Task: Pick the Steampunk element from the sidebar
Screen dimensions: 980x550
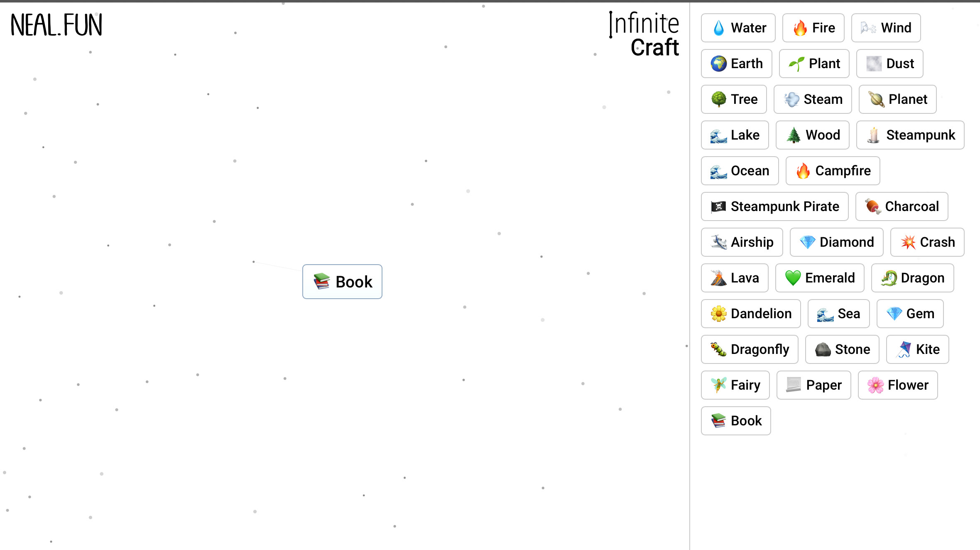Action: coord(910,135)
